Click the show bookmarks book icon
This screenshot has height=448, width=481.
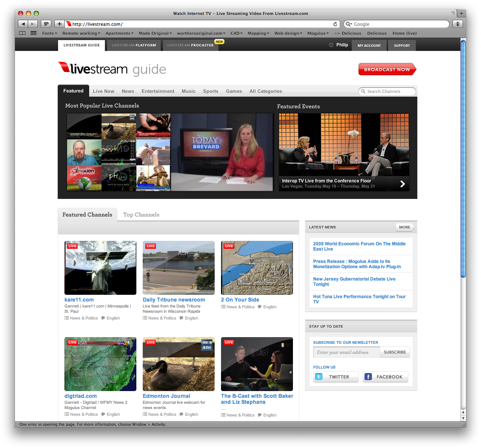(x=22, y=33)
